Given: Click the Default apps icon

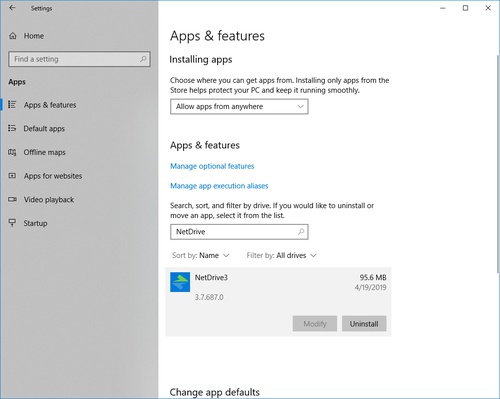Looking at the screenshot, I should coord(12,128).
